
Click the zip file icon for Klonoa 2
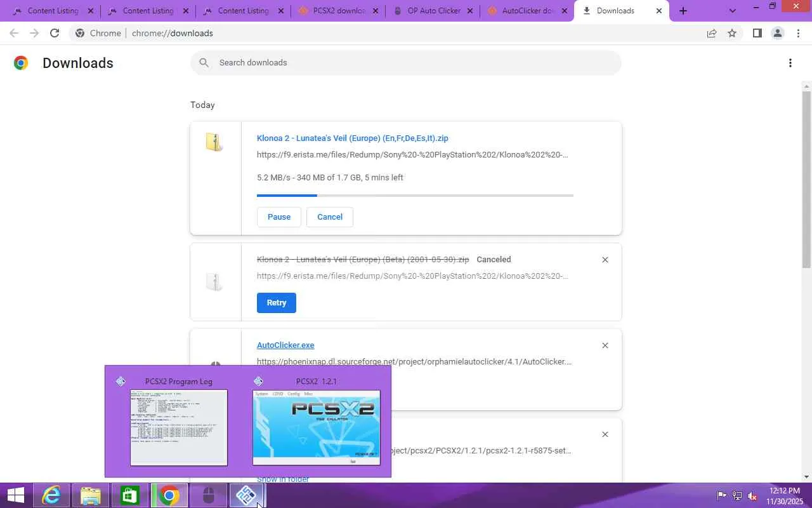(x=214, y=142)
